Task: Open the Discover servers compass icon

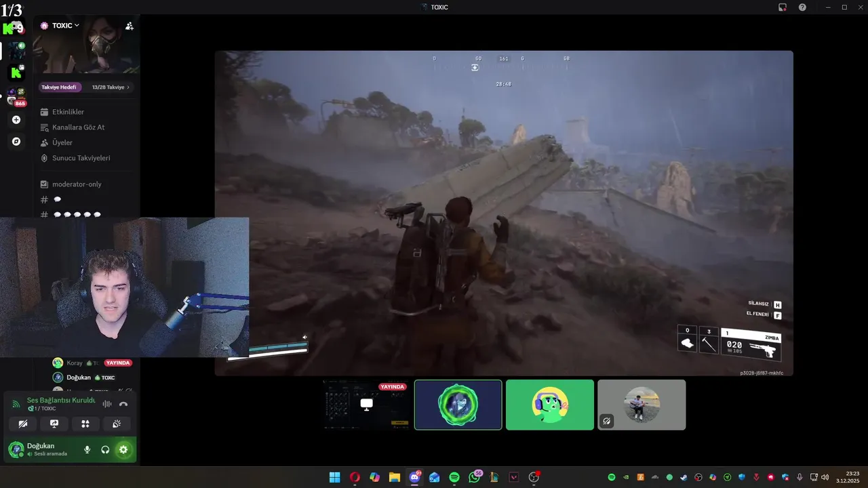Action: (x=16, y=142)
